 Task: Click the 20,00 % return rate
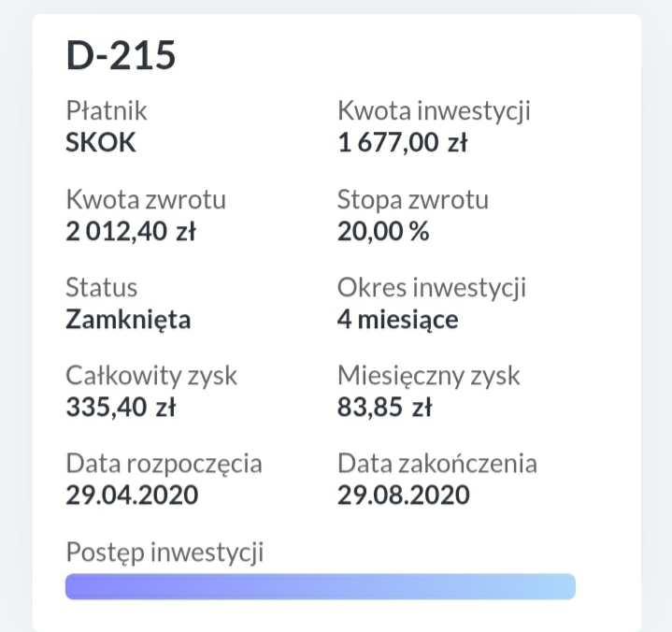pos(383,232)
